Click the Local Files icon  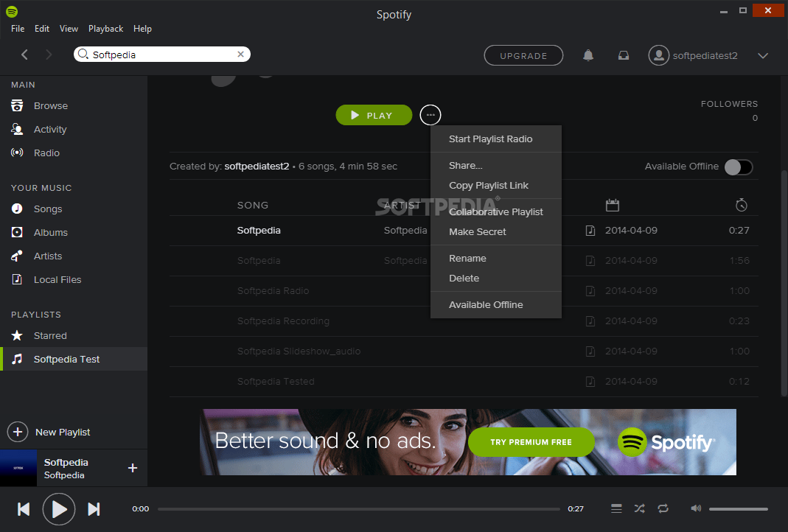pos(17,279)
